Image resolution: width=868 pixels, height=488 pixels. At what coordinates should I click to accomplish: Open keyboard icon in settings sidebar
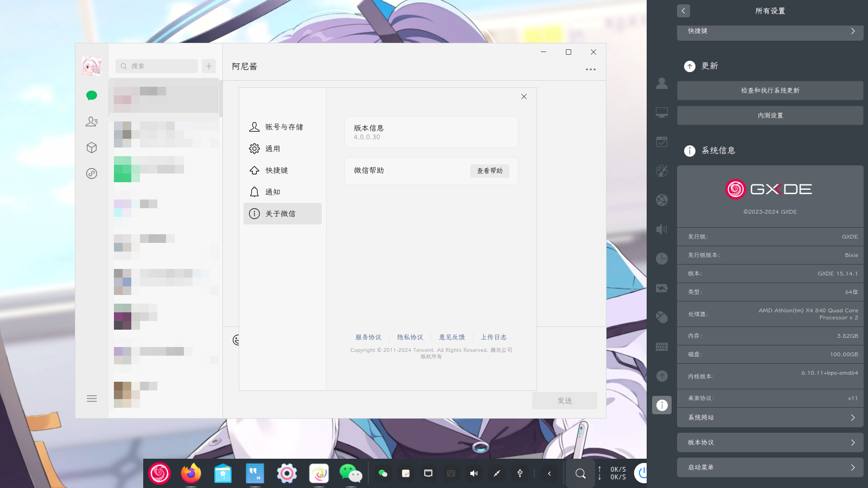tap(662, 346)
